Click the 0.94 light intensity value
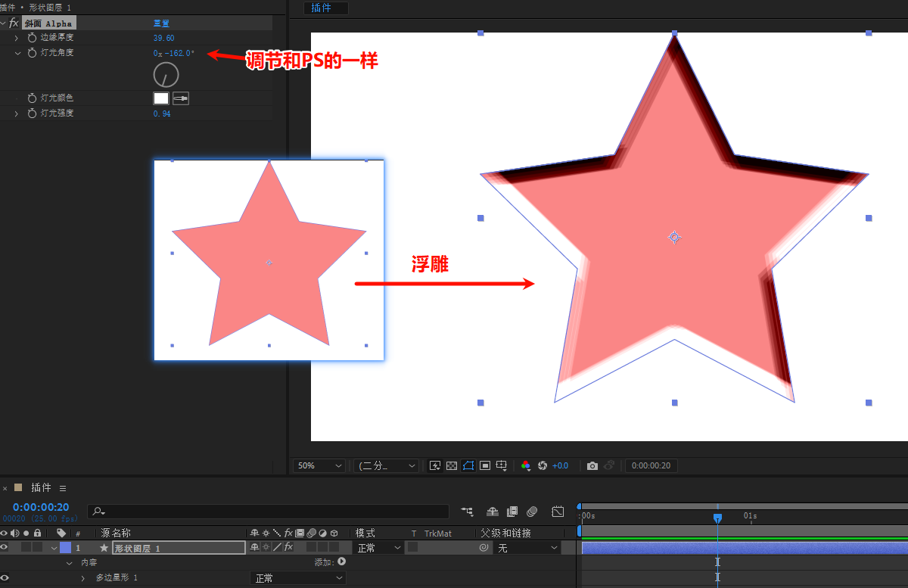This screenshot has height=588, width=908. click(x=162, y=114)
